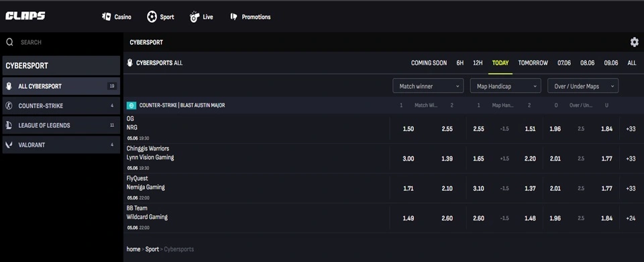Image resolution: width=644 pixels, height=262 pixels.
Task: Bet Nemiga Gaming win at 2.10
Action: (447, 188)
